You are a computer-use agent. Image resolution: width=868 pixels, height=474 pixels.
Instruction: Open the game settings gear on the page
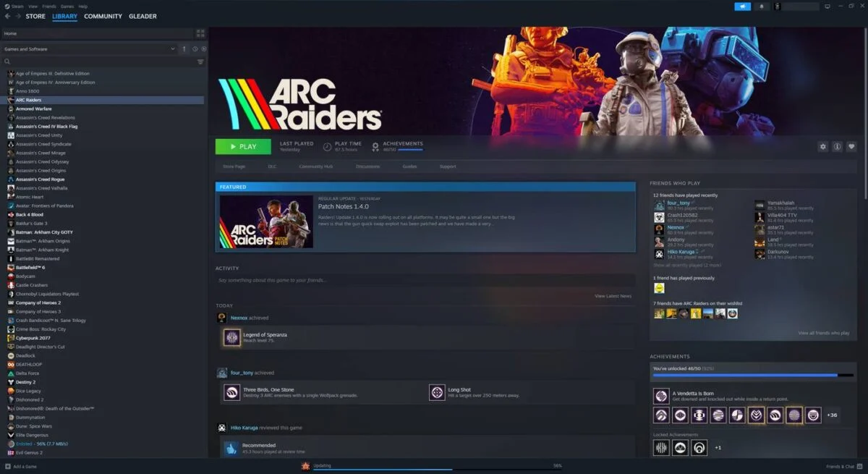coord(823,146)
